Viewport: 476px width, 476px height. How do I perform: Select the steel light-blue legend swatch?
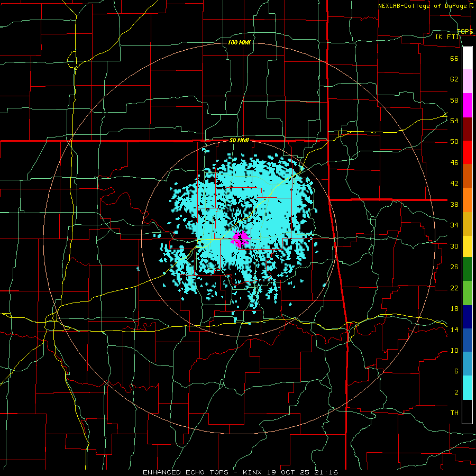[467, 364]
